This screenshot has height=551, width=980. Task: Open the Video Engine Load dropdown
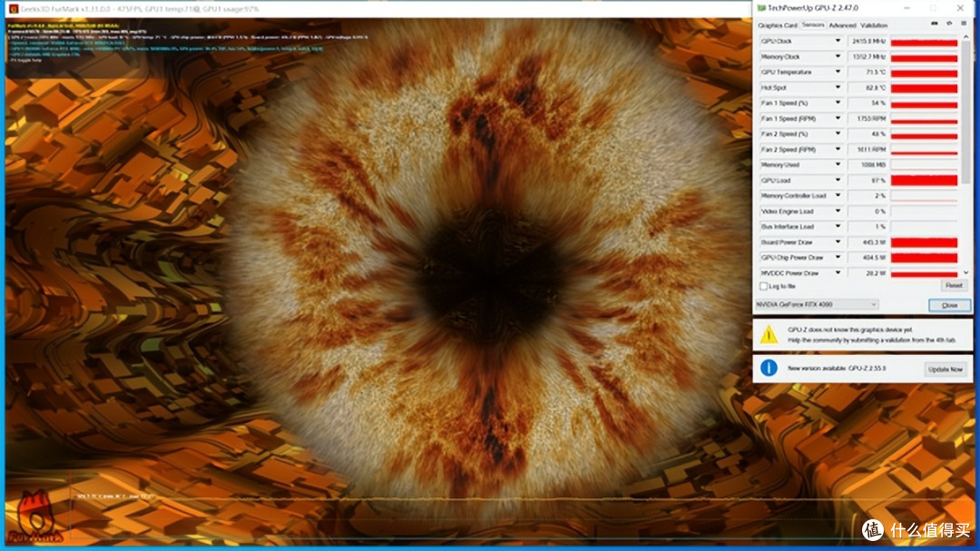point(838,212)
